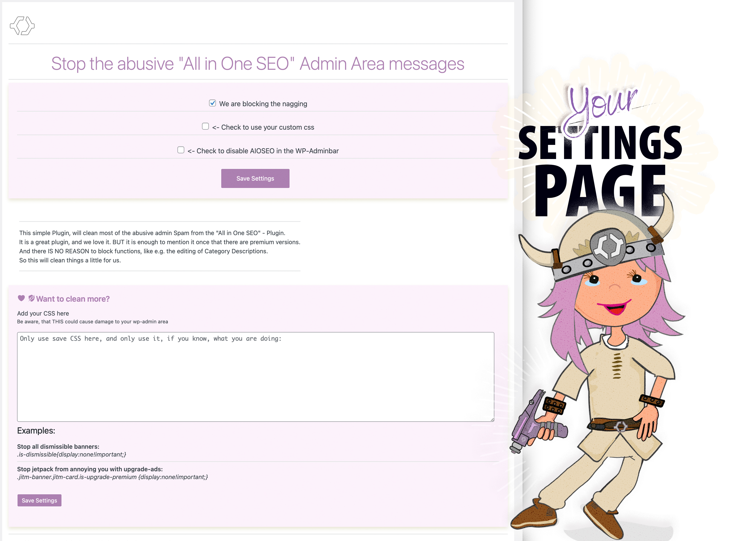Click the page title about All in One SEO
The height and width of the screenshot is (541, 756).
pos(258,64)
